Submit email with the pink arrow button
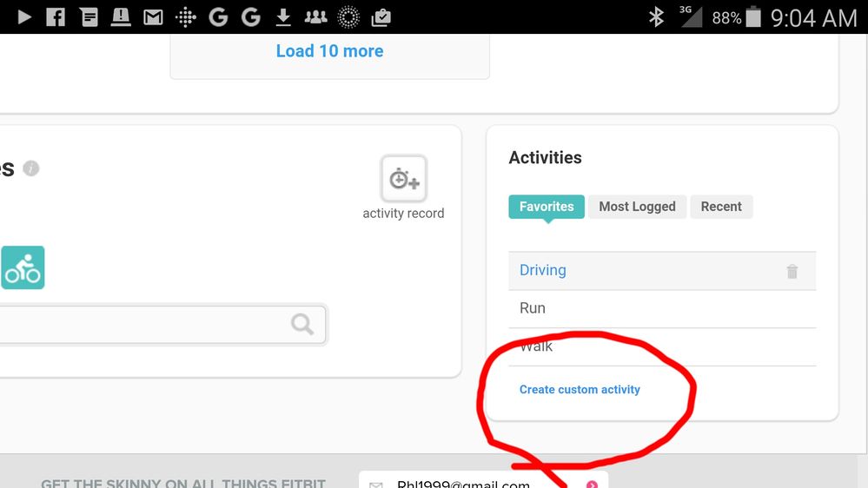This screenshot has height=488, width=868. click(592, 484)
